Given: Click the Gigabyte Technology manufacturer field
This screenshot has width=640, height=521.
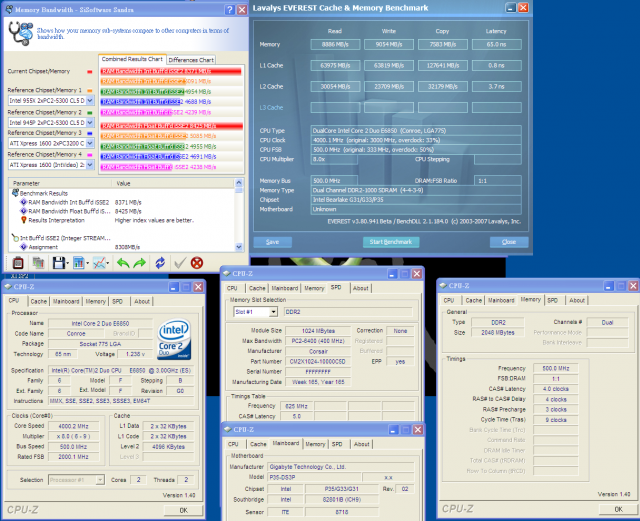Looking at the screenshot, I should pos(340,467).
